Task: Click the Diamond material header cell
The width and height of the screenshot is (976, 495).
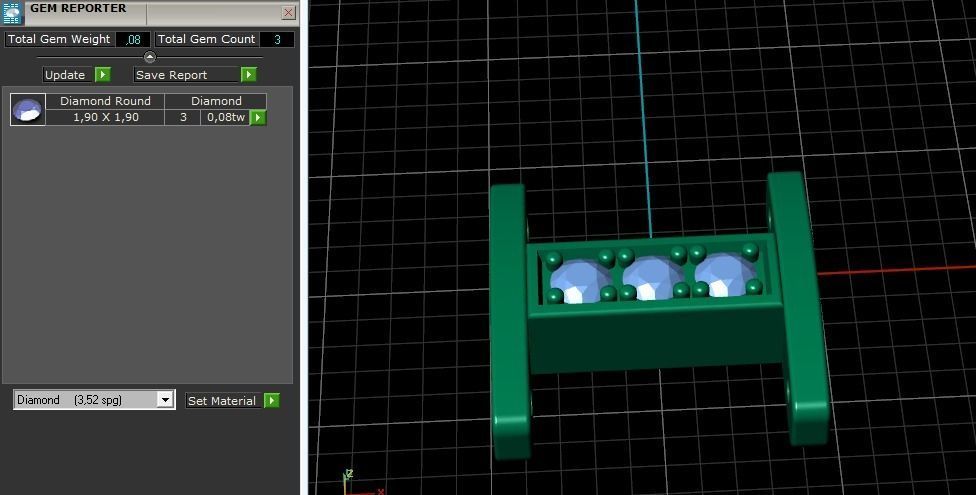Action: (216, 101)
